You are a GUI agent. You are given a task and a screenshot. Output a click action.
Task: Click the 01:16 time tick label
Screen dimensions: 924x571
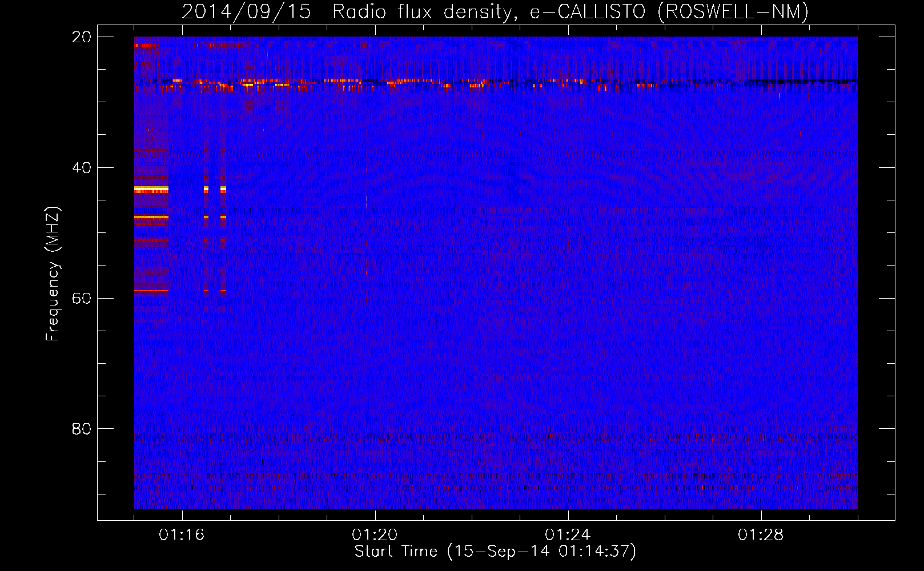pyautogui.click(x=182, y=534)
